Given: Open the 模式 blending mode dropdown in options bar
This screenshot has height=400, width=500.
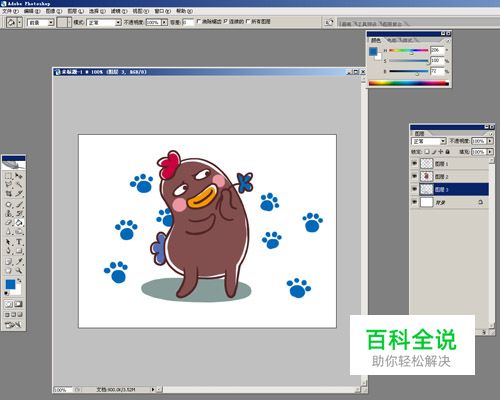Looking at the screenshot, I should pos(118,23).
